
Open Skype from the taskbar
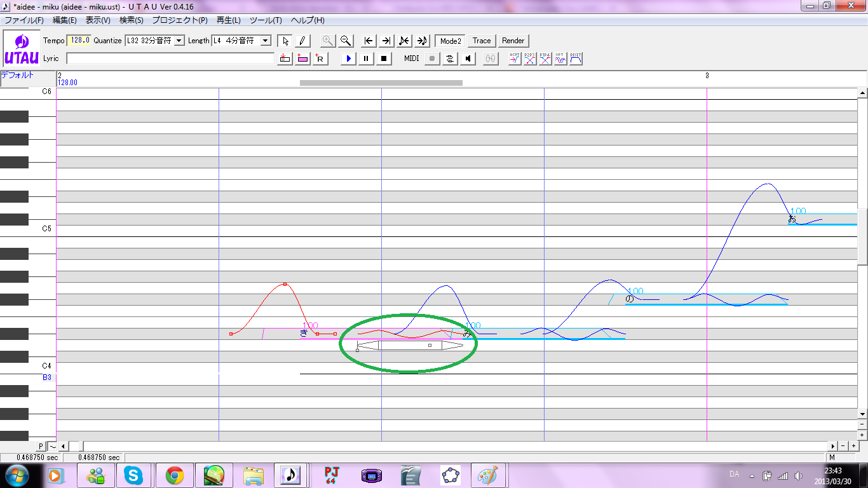coord(133,475)
